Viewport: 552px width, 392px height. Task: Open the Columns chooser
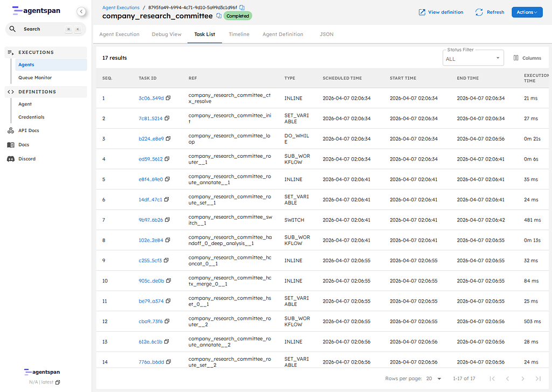click(527, 58)
